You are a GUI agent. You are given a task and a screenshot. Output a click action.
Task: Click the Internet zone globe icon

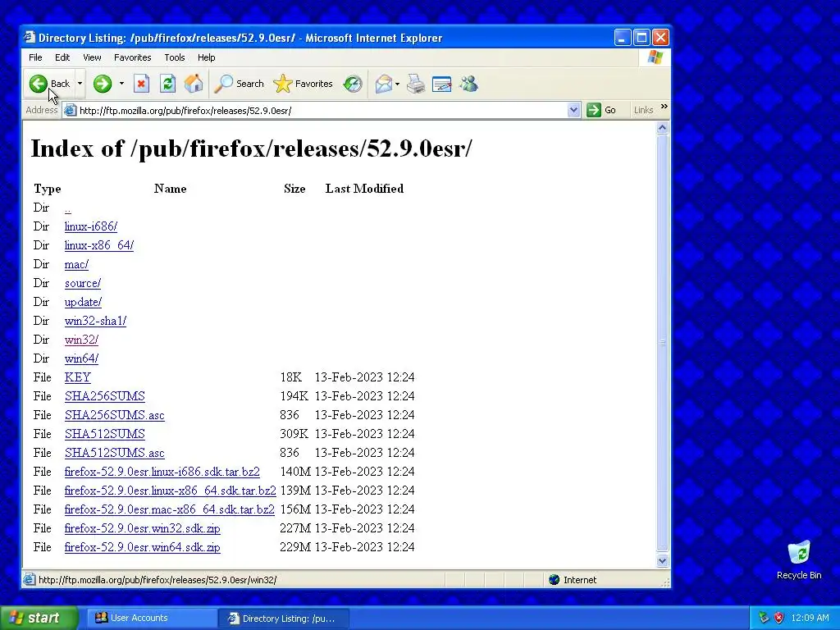point(555,580)
